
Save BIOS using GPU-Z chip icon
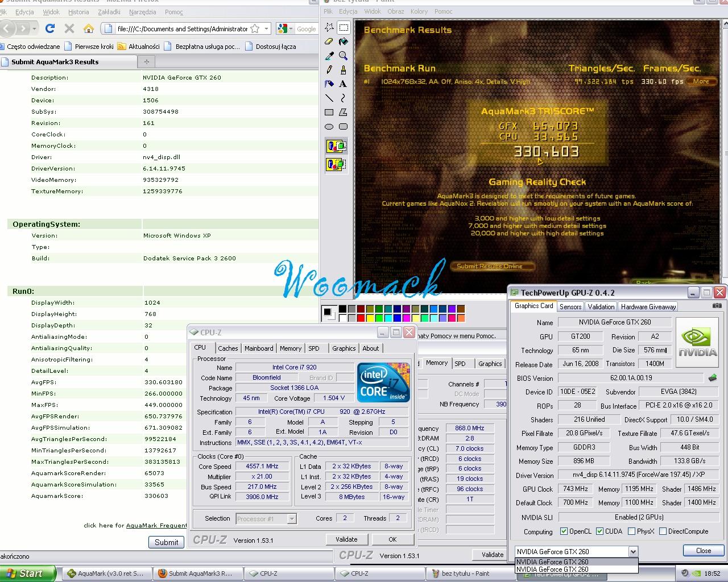point(713,378)
